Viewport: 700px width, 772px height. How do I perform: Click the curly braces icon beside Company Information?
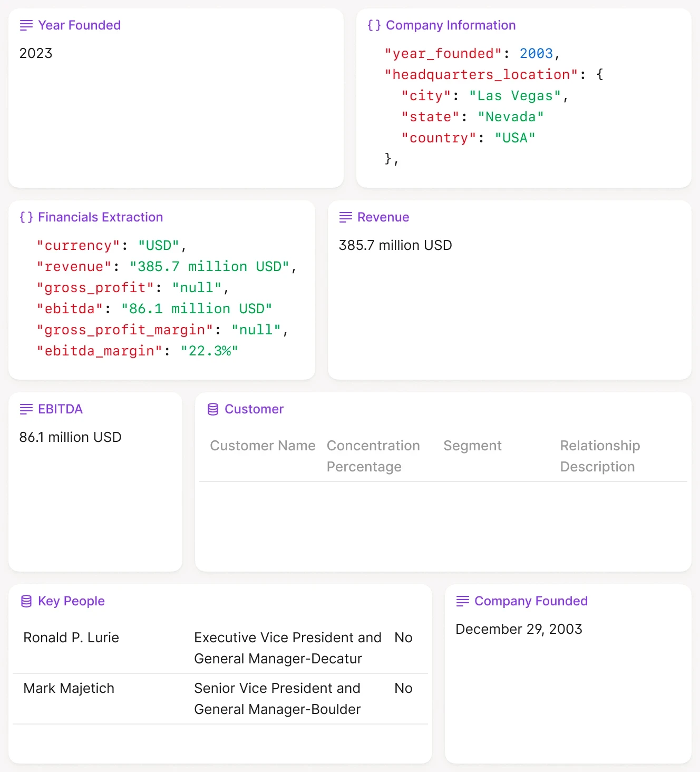(x=374, y=25)
